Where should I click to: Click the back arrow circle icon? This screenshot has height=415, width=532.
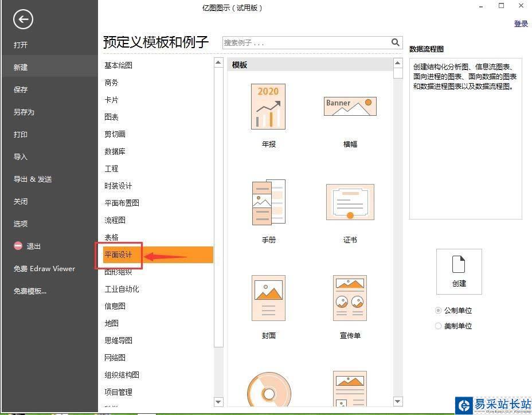pos(23,19)
